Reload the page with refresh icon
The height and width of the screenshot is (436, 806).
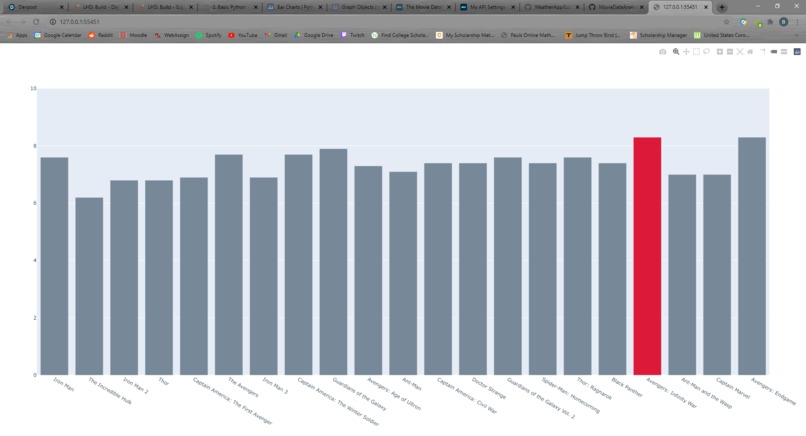coord(36,22)
